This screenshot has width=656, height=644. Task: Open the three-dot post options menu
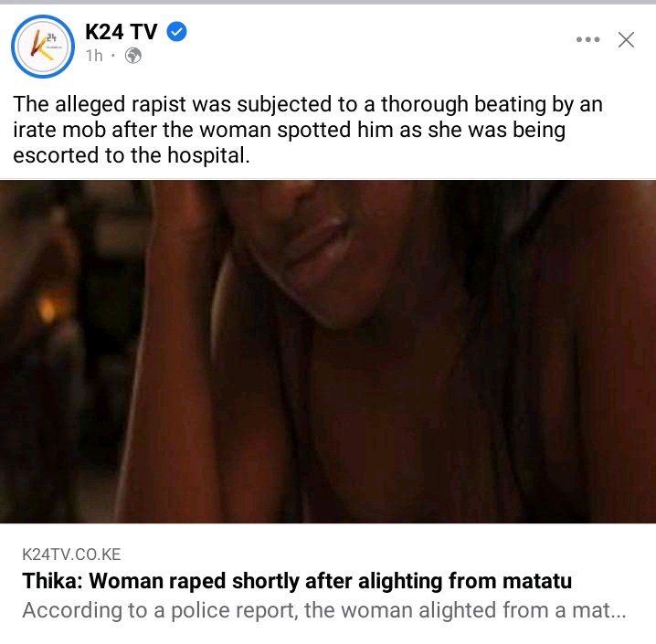(x=587, y=39)
